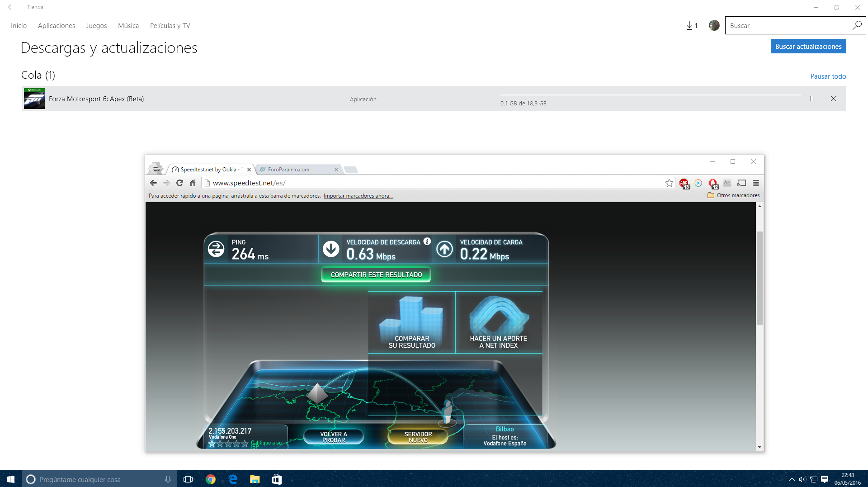Viewport: 868px width, 487px height.
Task: Click the Cast extension icon
Action: coord(741,183)
